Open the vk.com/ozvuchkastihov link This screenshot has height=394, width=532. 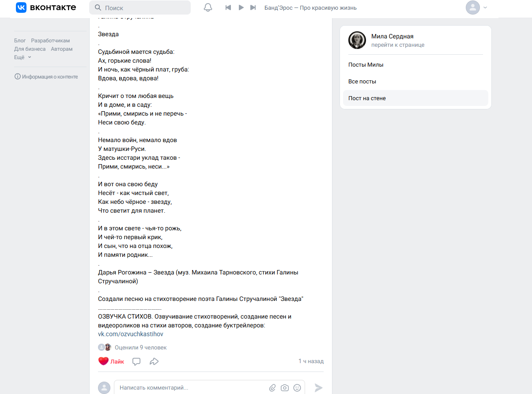[131, 334]
